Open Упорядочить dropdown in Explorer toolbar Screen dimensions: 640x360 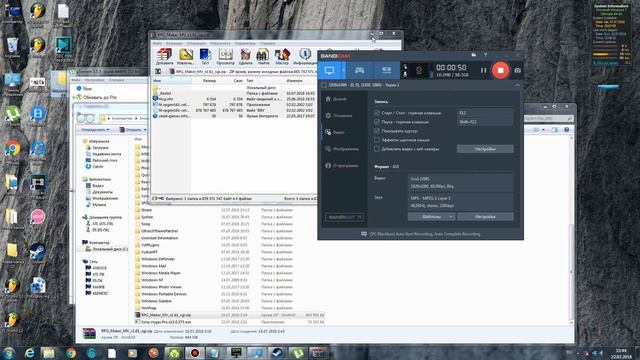click(x=95, y=130)
